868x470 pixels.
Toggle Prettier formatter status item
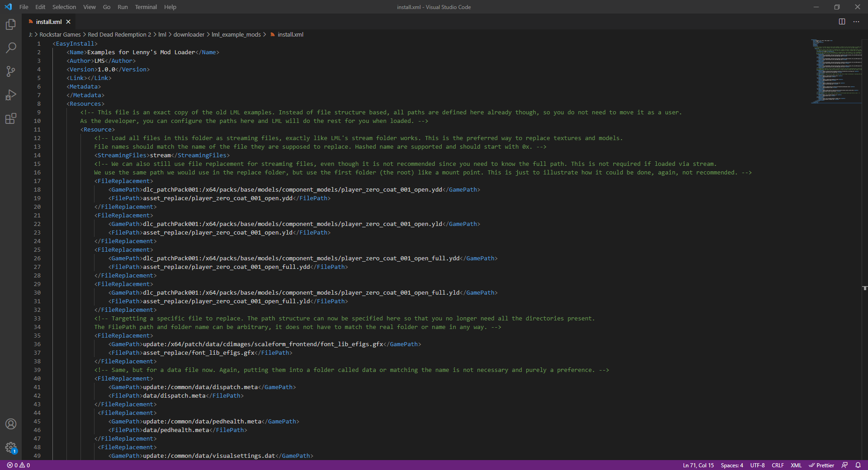(821, 465)
